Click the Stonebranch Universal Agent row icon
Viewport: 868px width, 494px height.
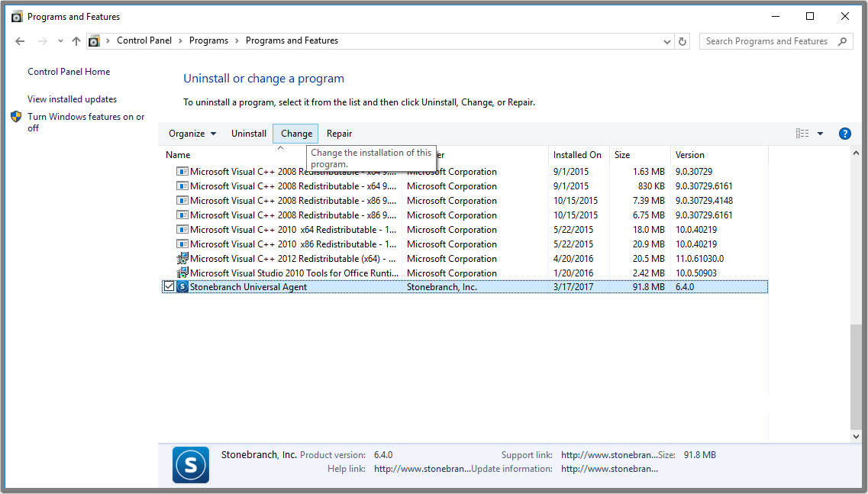182,287
